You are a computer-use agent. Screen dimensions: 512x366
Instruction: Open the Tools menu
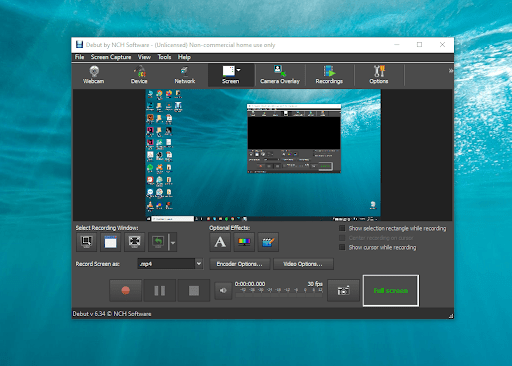(x=164, y=57)
